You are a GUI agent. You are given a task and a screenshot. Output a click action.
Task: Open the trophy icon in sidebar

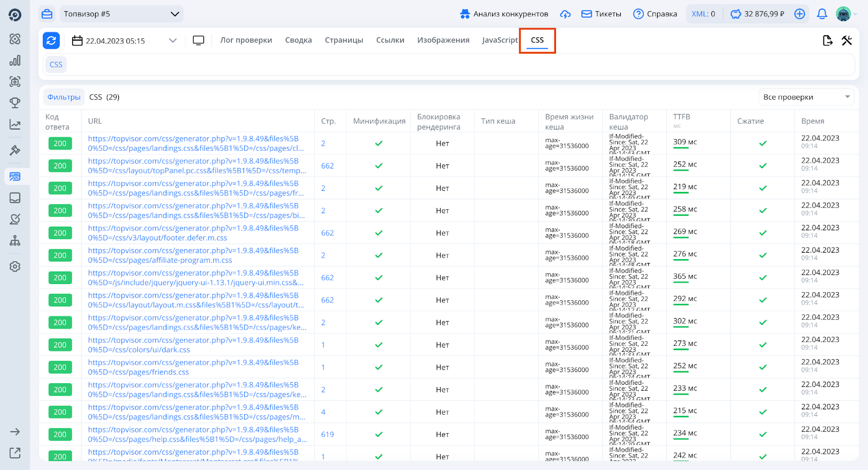15,102
